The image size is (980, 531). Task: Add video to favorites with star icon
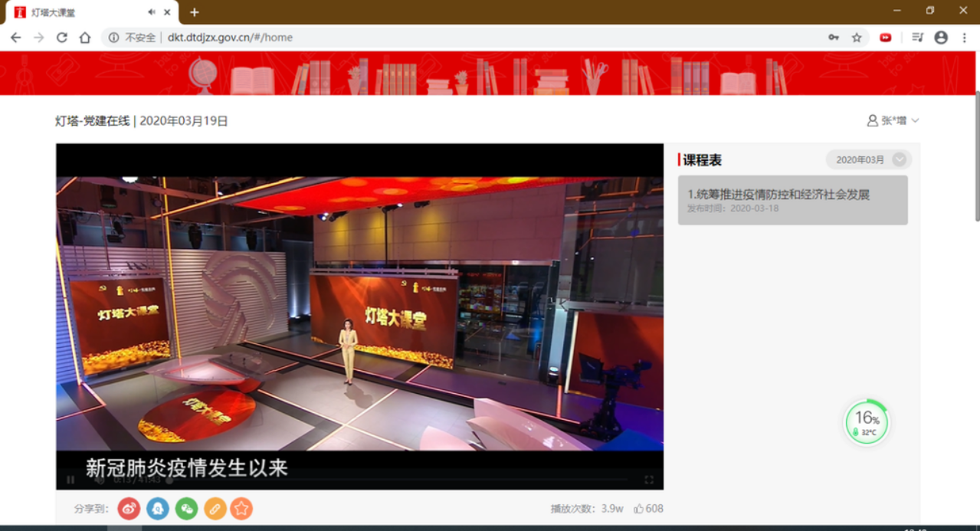[x=241, y=508]
